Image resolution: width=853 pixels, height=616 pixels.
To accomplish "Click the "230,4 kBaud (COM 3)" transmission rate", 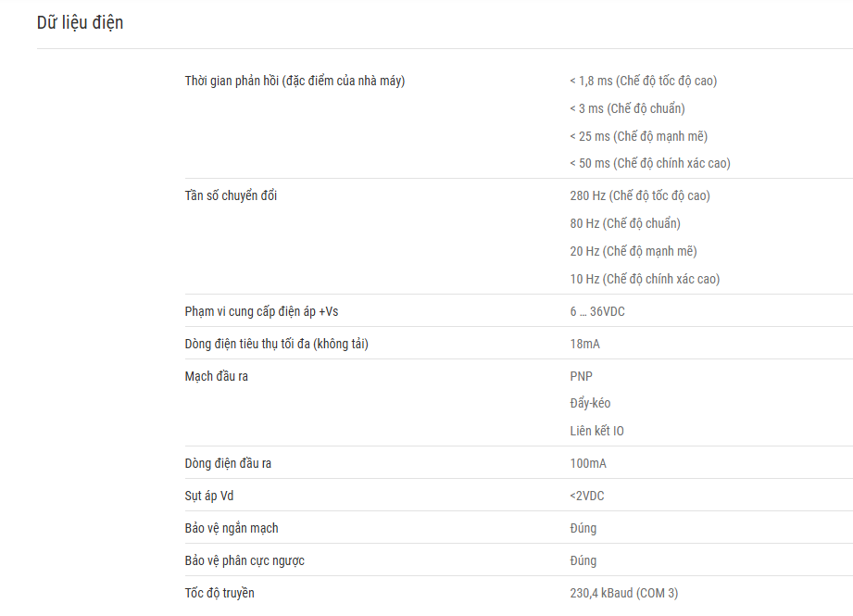I will (624, 593).
